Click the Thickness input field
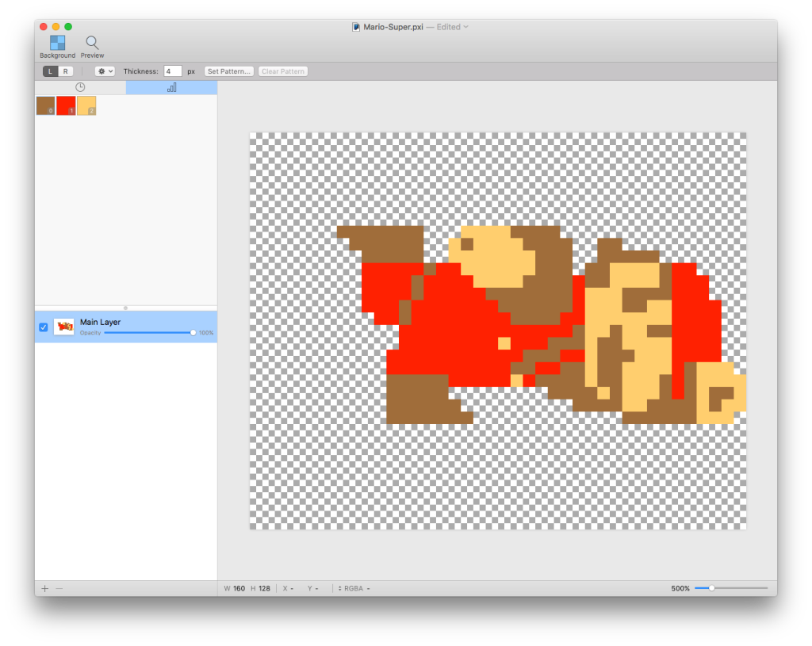This screenshot has width=812, height=646. [x=173, y=71]
